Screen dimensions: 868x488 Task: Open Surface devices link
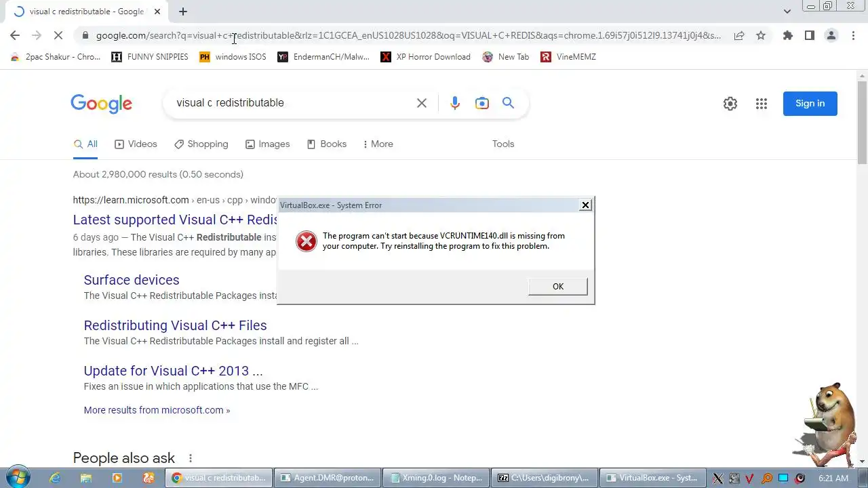pos(132,280)
